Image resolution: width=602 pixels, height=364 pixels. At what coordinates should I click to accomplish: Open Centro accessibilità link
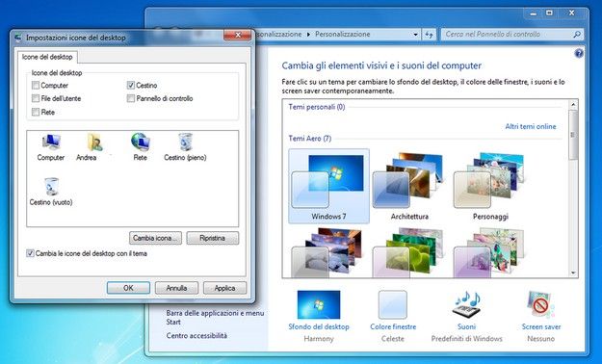[196, 335]
